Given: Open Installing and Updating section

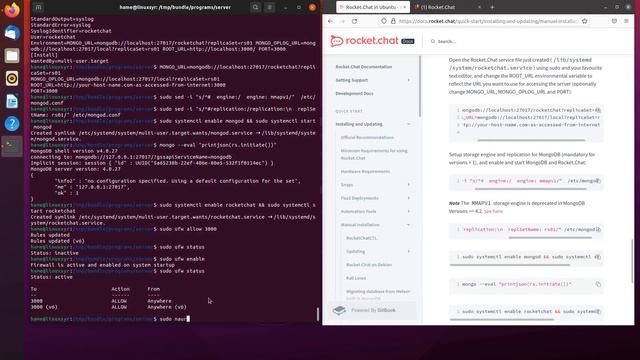Looking at the screenshot, I should [359, 124].
